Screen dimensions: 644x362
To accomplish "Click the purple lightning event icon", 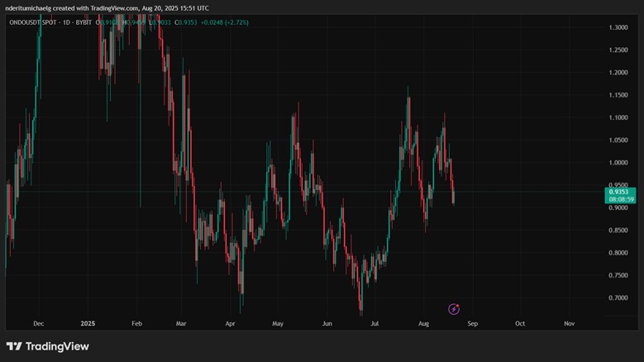I will [x=453, y=309].
